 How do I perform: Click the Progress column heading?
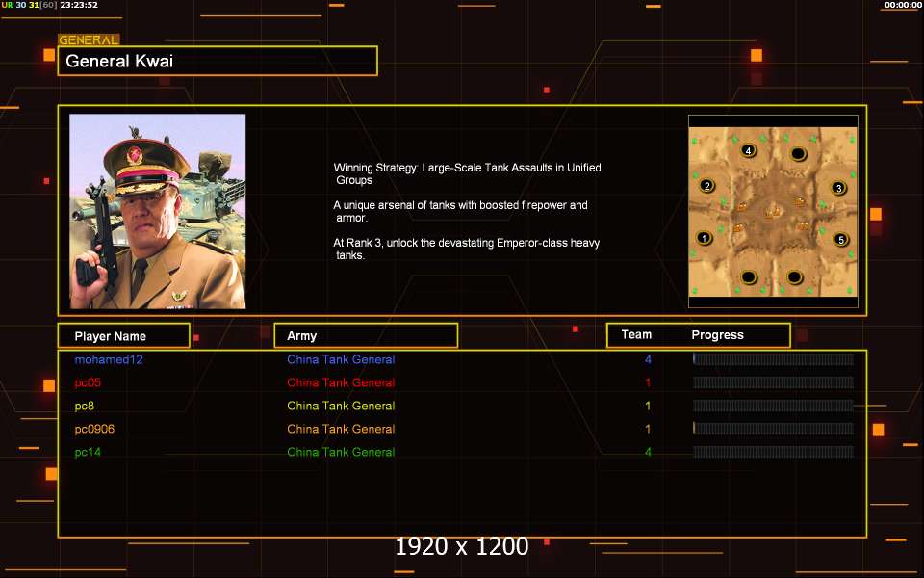[717, 335]
